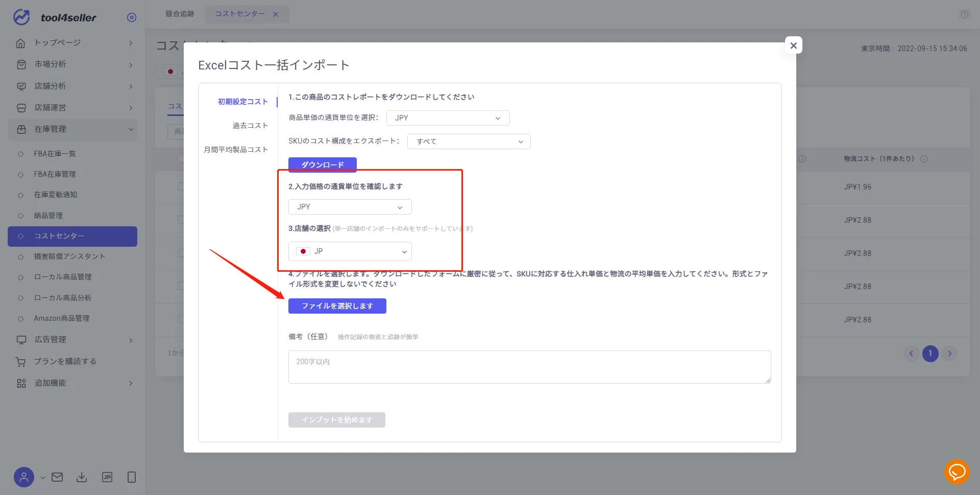Close the Excel import dialog with X
The width and height of the screenshot is (980, 495).
[x=793, y=45]
